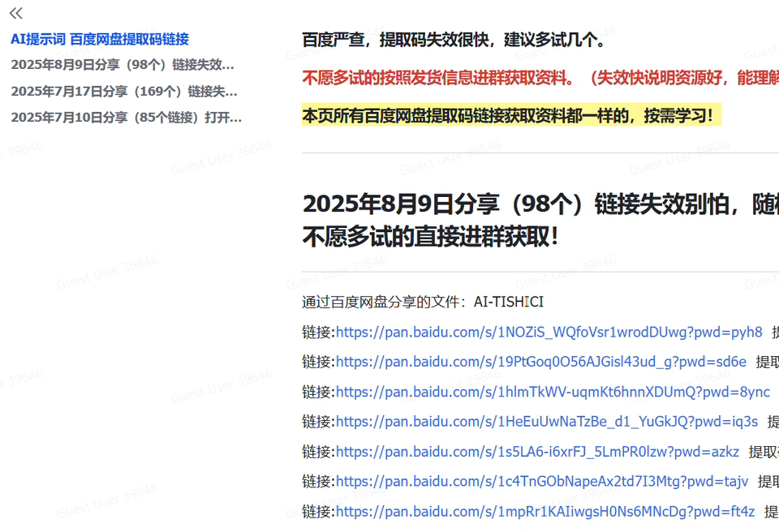Open Baidu link ending with pwd=azkz
This screenshot has width=779, height=532.
point(537,452)
